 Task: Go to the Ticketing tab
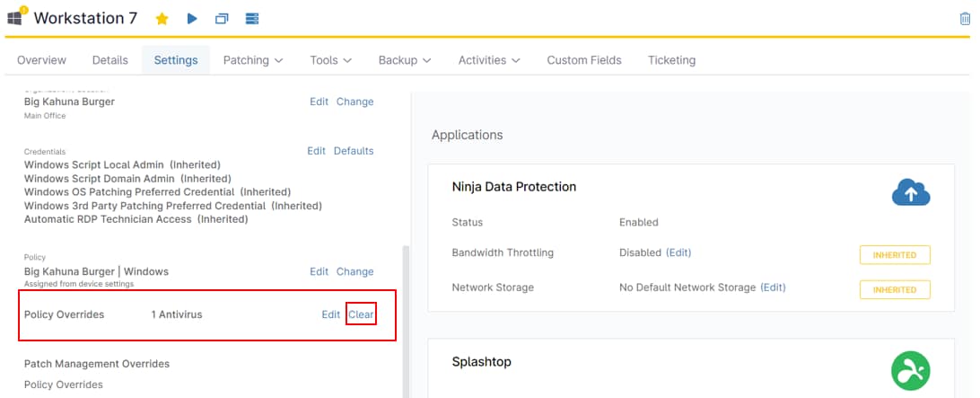pos(671,60)
